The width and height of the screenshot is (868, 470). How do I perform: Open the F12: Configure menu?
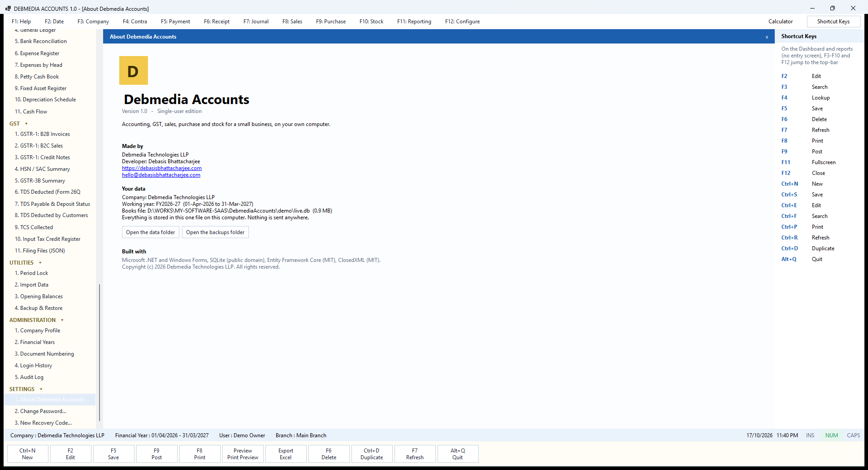462,22
